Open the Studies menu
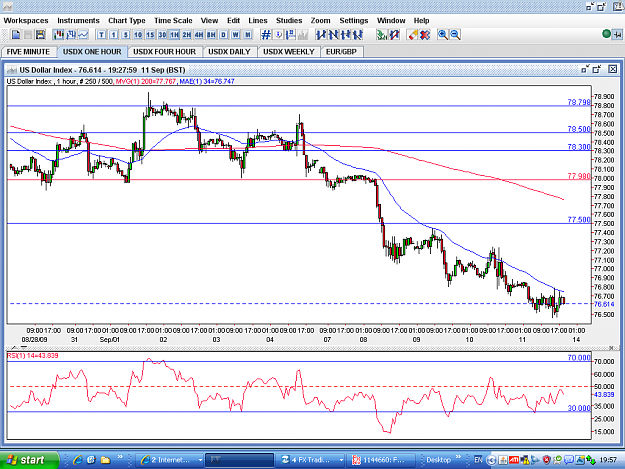The image size is (625, 469). 289,21
